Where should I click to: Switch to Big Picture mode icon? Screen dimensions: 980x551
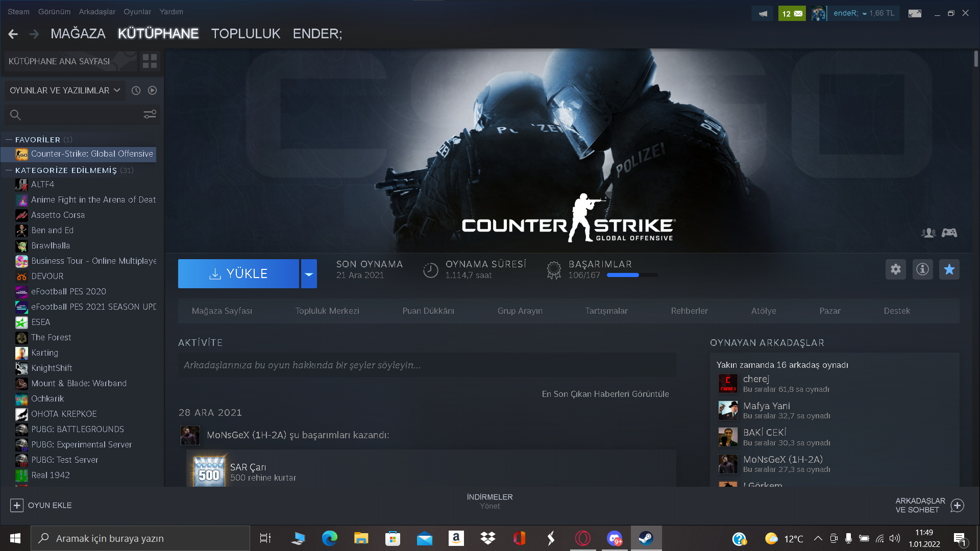[x=915, y=13]
